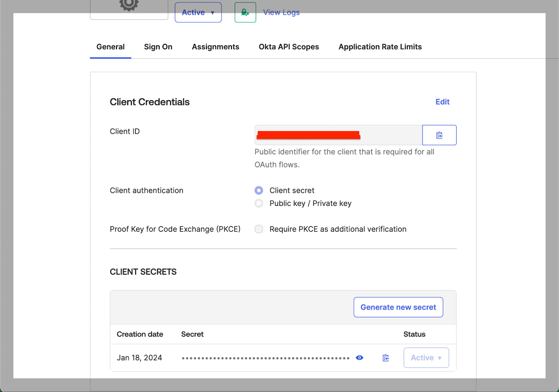The image size is (559, 392).
Task: Click Generate new secret
Action: 398,307
